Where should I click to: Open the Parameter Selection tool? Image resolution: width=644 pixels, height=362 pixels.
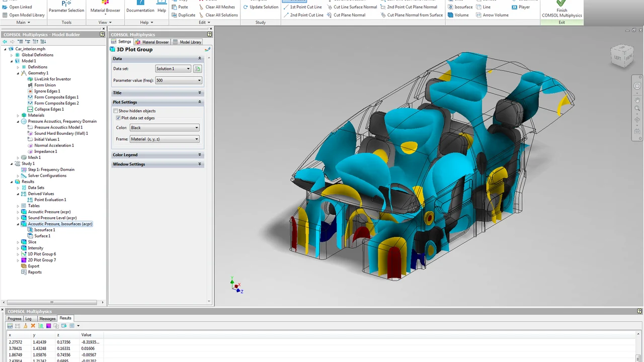(x=66, y=7)
